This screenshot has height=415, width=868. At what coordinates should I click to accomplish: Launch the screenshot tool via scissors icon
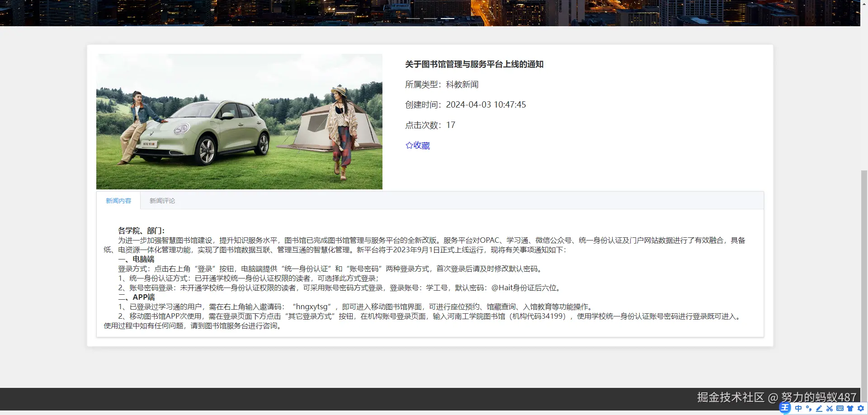point(829,408)
